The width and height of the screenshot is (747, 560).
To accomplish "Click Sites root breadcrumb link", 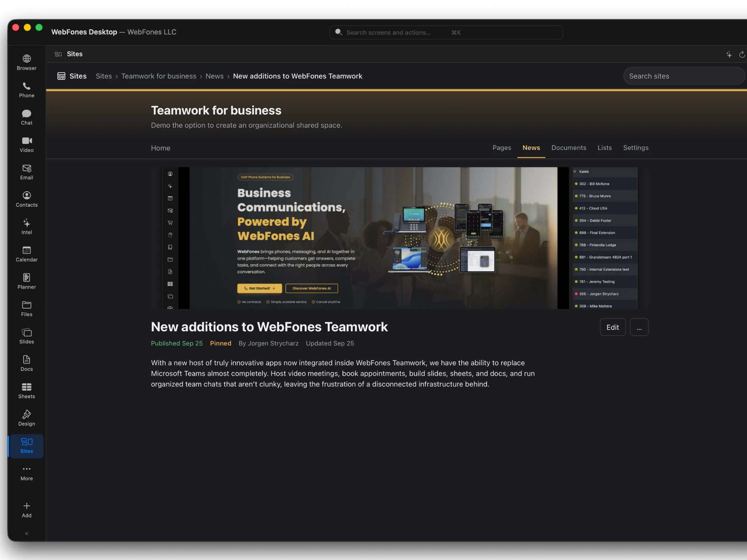I will [x=104, y=76].
